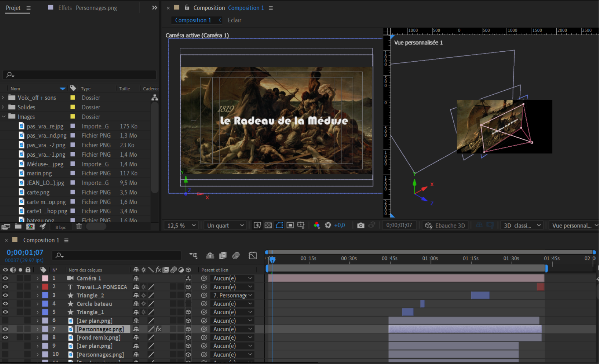The height and width of the screenshot is (364, 599).
Task: Take a snapshot with the camera icon
Action: (x=360, y=225)
